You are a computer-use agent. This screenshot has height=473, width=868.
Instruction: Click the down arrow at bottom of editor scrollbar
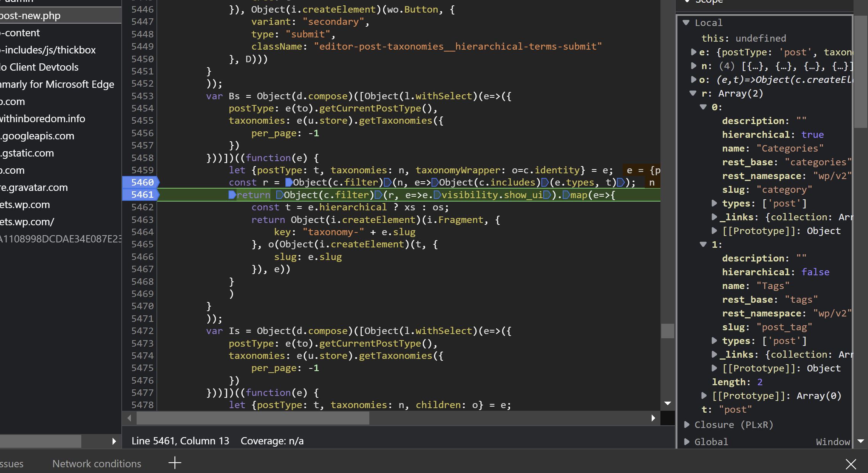(668, 403)
